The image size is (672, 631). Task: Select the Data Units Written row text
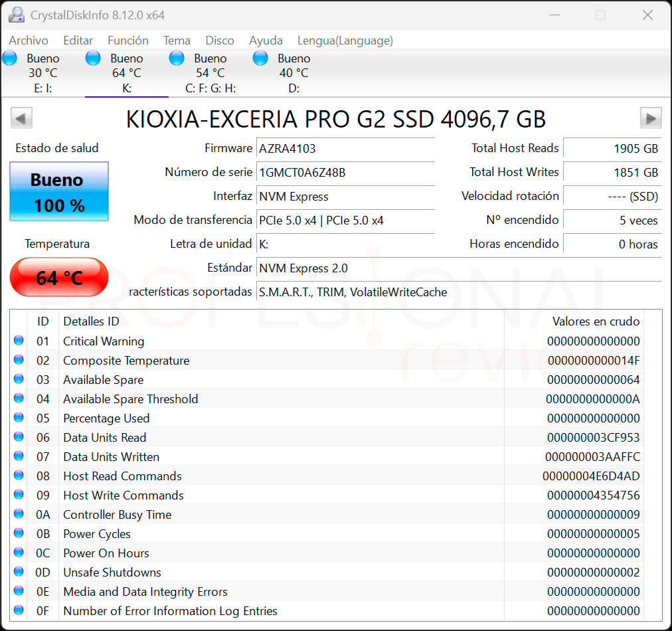[112, 457]
